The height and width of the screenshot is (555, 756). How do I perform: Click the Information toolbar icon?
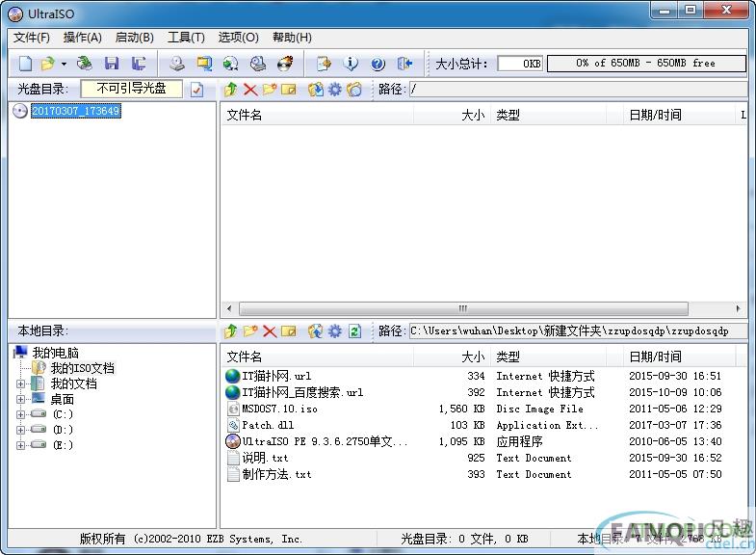pyautogui.click(x=351, y=64)
